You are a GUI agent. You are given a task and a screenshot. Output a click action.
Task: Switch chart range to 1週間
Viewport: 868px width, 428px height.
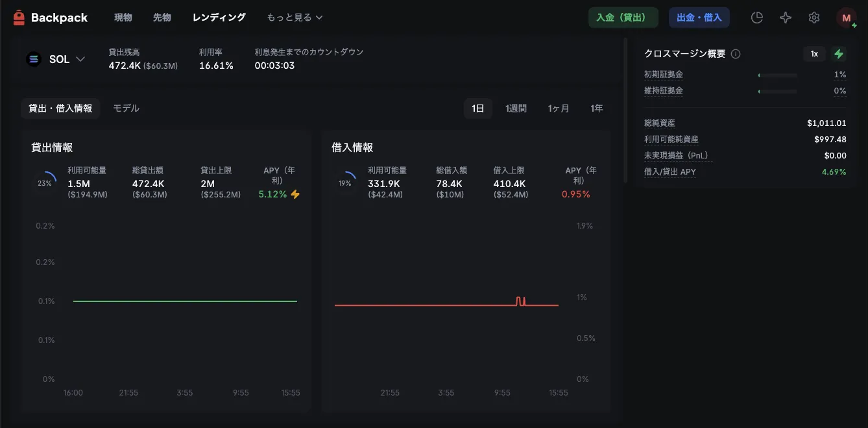click(516, 108)
